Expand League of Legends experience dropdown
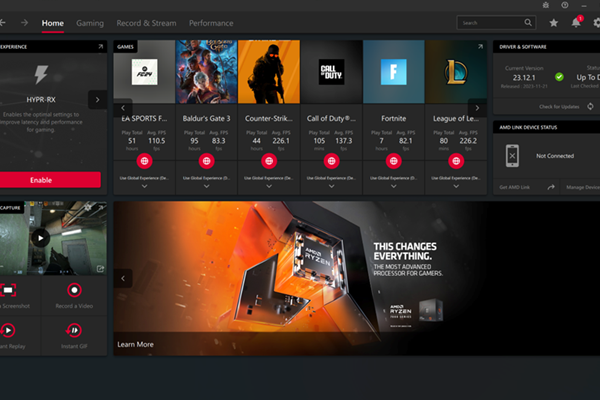 coord(456,186)
